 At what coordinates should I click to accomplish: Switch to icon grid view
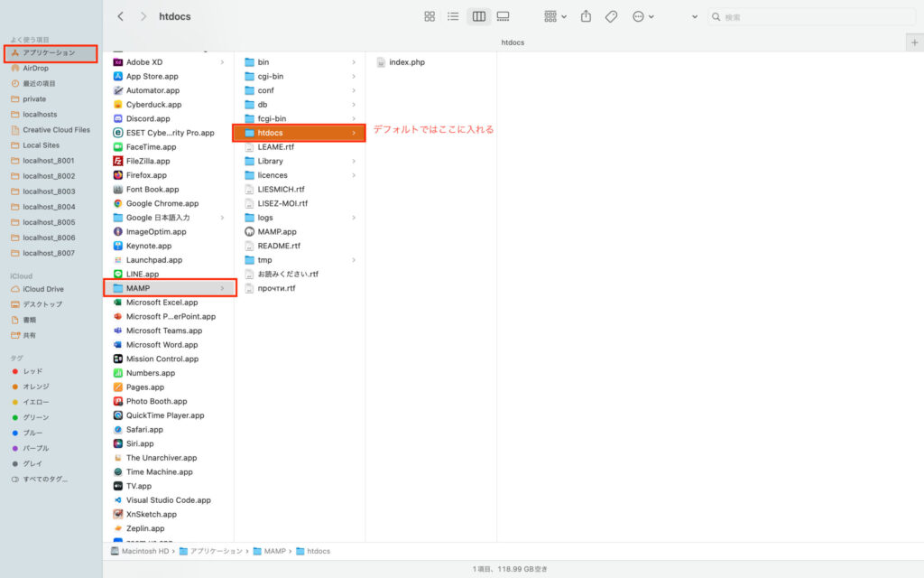[x=430, y=16]
